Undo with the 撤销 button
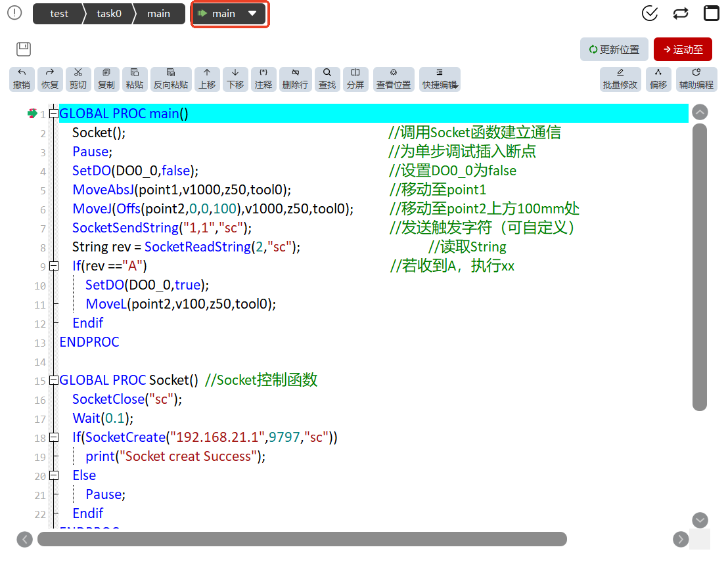Image resolution: width=728 pixels, height=564 pixels. pos(22,79)
